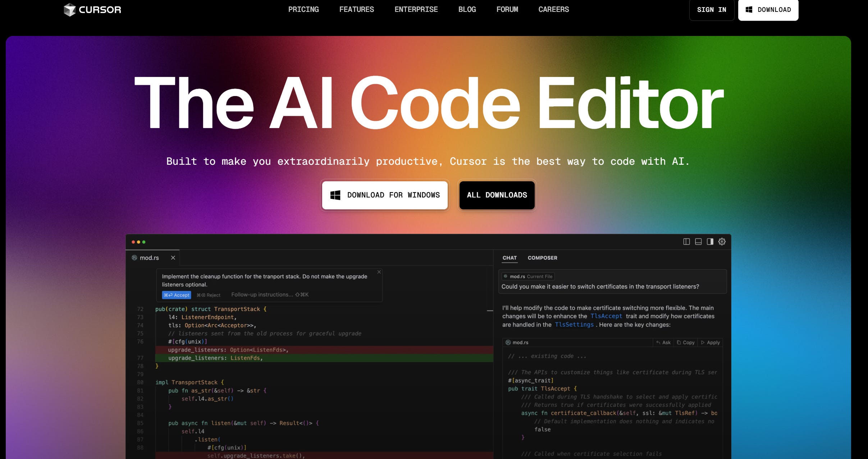Close the mod.rs editor tab
The height and width of the screenshot is (459, 868).
pyautogui.click(x=173, y=258)
